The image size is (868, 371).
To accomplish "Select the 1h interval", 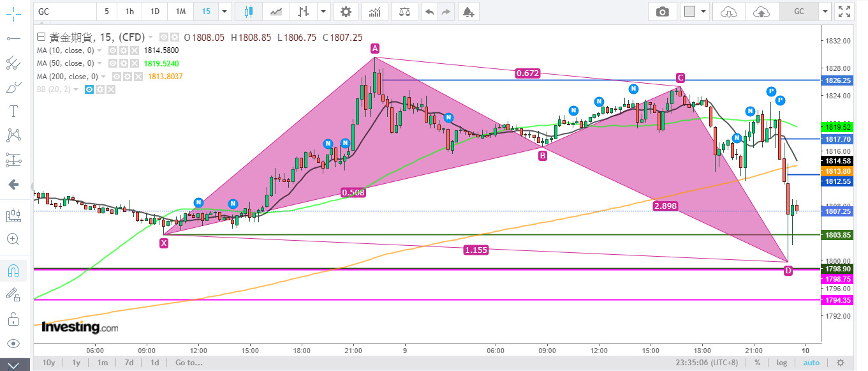I will point(129,11).
